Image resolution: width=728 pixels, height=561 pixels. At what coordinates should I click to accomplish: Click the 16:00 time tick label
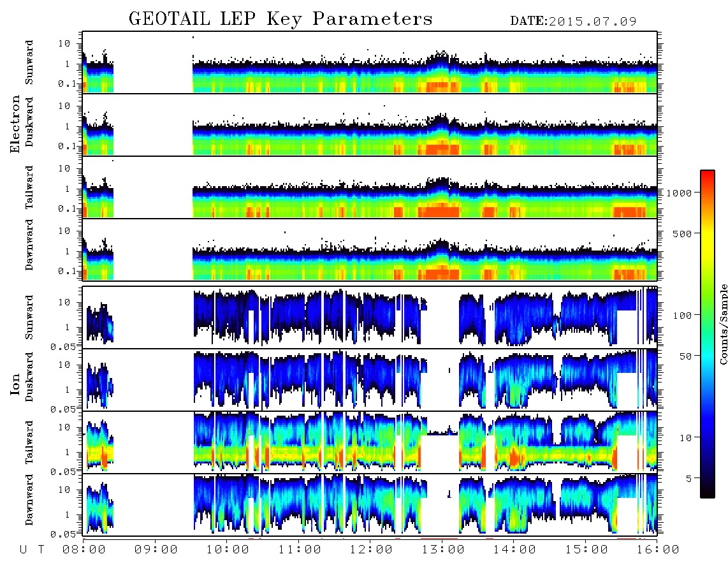(657, 550)
